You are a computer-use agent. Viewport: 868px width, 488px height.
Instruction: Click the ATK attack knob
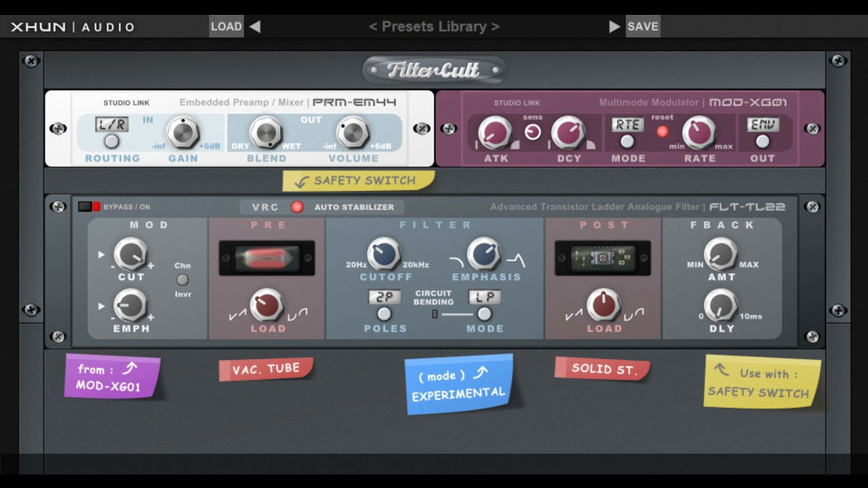(x=495, y=132)
